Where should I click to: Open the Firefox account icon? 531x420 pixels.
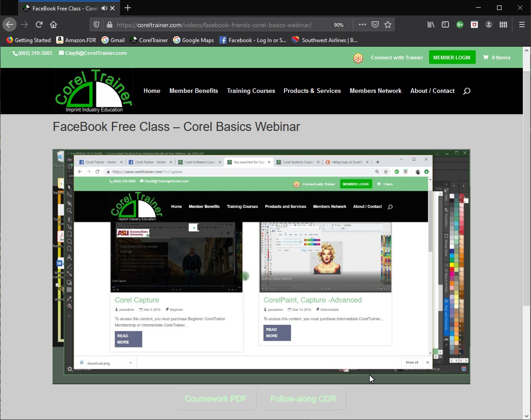(489, 24)
